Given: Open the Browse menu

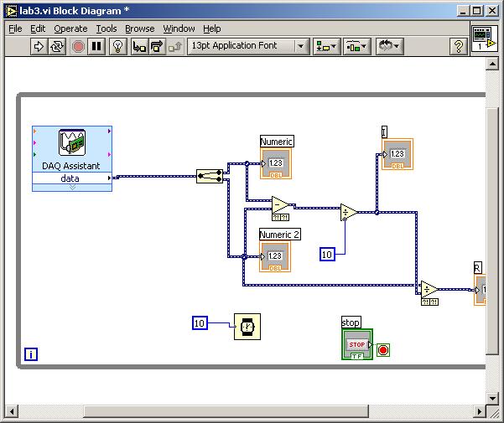Looking at the screenshot, I should click(140, 28).
